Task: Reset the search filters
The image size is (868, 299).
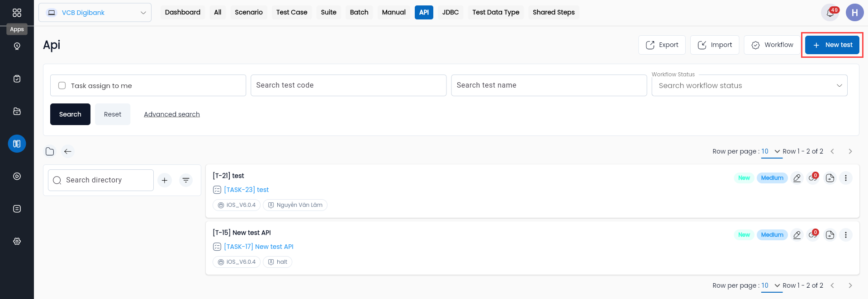Action: point(113,114)
